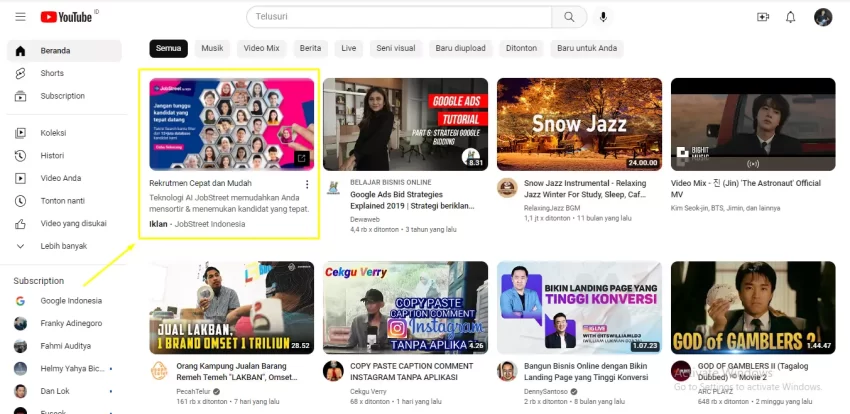The image size is (850, 414).
Task: Click the YouTube logo
Action: (66, 17)
